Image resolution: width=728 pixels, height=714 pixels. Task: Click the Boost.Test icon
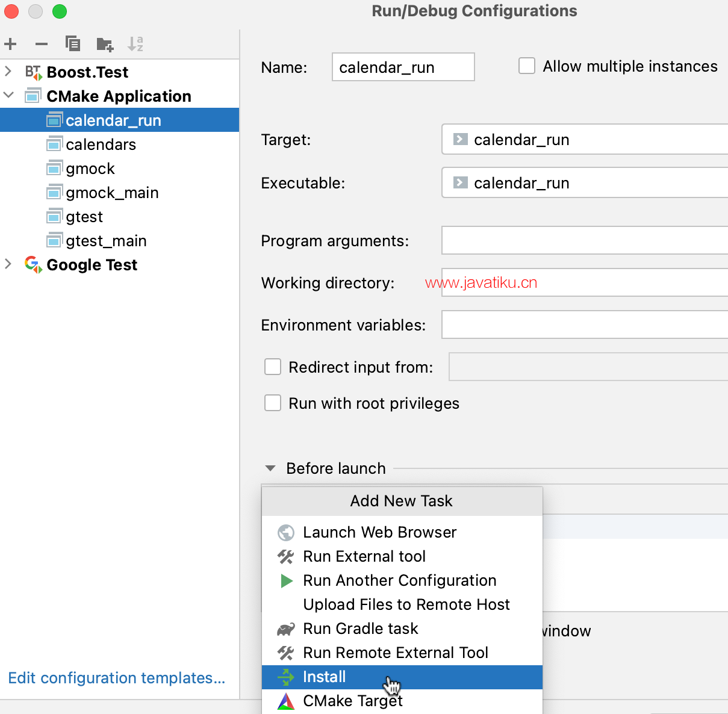coord(33,72)
